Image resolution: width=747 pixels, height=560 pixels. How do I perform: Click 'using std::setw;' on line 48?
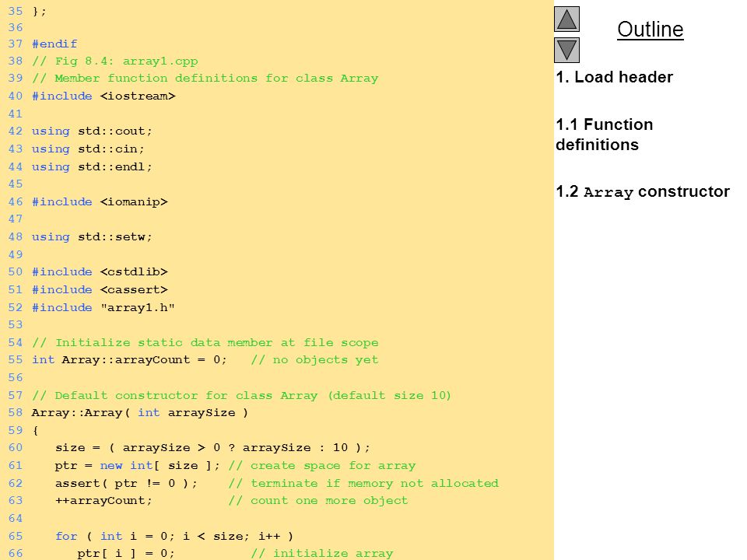92,237
